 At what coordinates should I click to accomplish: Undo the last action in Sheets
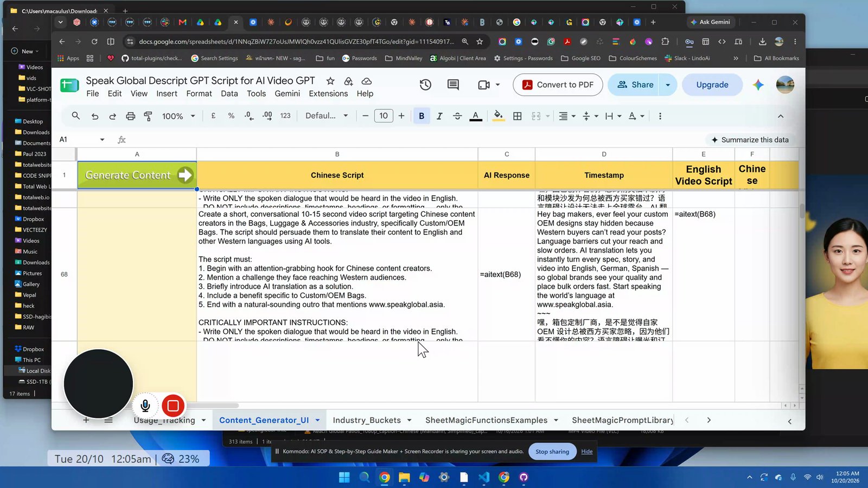[95, 116]
